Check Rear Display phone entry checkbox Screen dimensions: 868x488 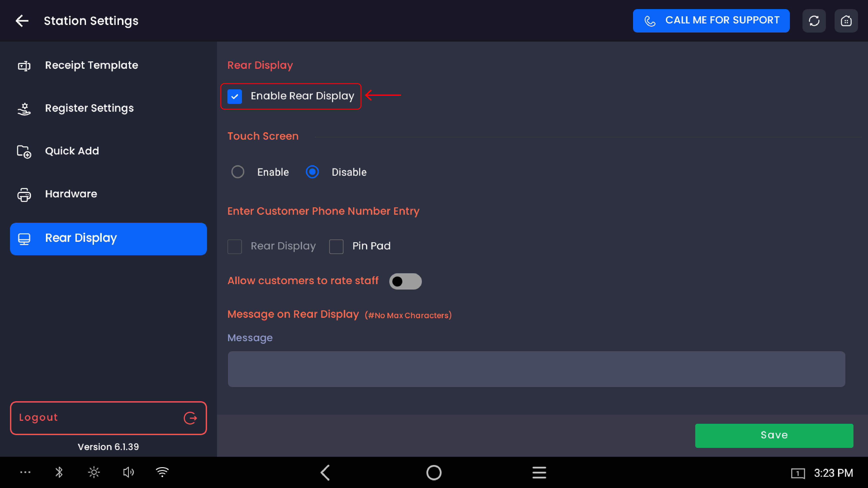(235, 247)
